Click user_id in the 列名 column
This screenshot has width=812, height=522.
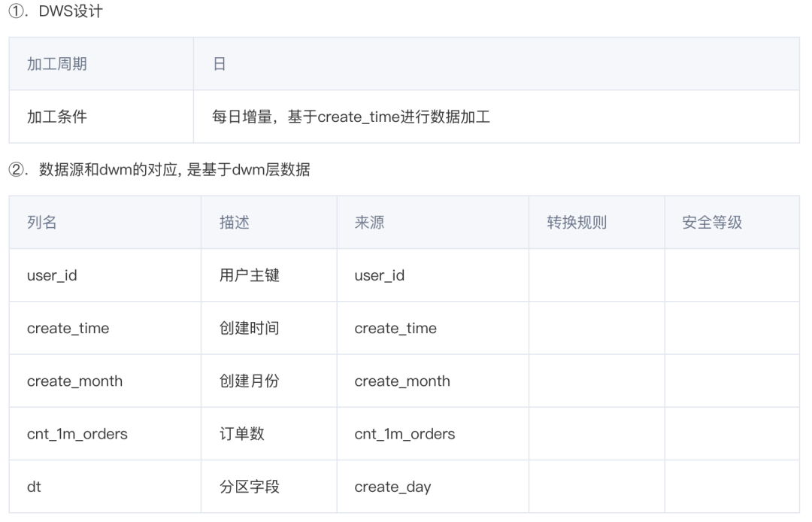[x=52, y=275]
